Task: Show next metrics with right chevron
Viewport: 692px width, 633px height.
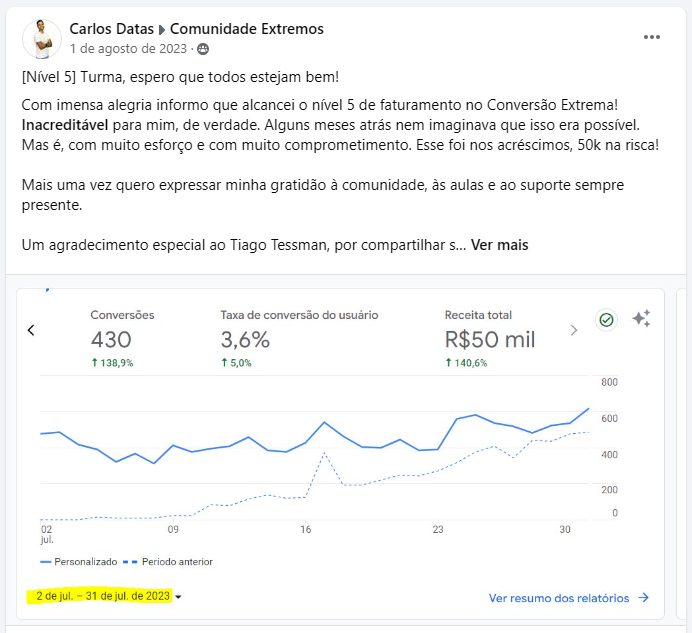Action: click(x=574, y=330)
